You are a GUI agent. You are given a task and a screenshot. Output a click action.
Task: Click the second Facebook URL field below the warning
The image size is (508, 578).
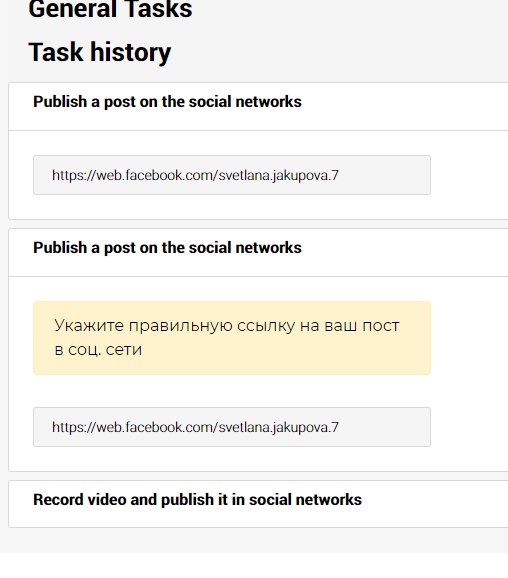(232, 427)
